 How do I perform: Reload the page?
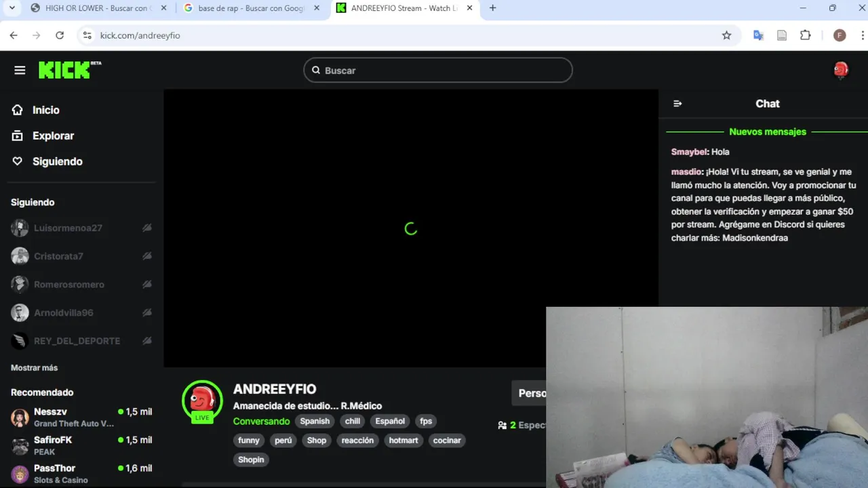(x=60, y=35)
